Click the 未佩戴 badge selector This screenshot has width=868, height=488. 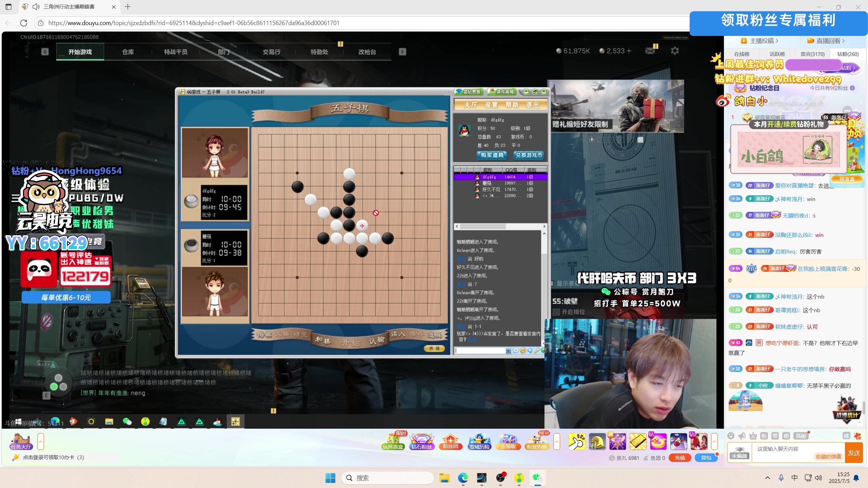pyautogui.click(x=739, y=453)
